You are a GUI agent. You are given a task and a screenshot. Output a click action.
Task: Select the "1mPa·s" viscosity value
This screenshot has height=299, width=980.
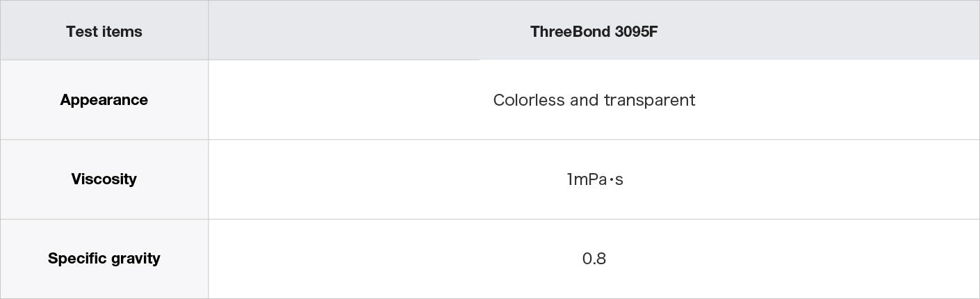coord(594,179)
